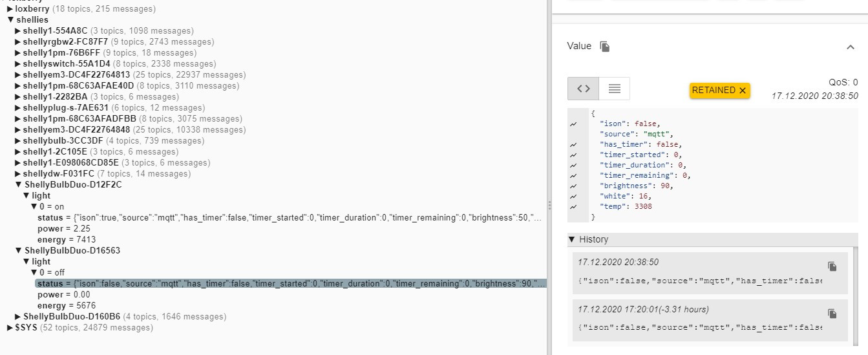The height and width of the screenshot is (355, 868).
Task: Collapse ShellyBulbDuo-D16563 topic
Action: click(x=18, y=251)
